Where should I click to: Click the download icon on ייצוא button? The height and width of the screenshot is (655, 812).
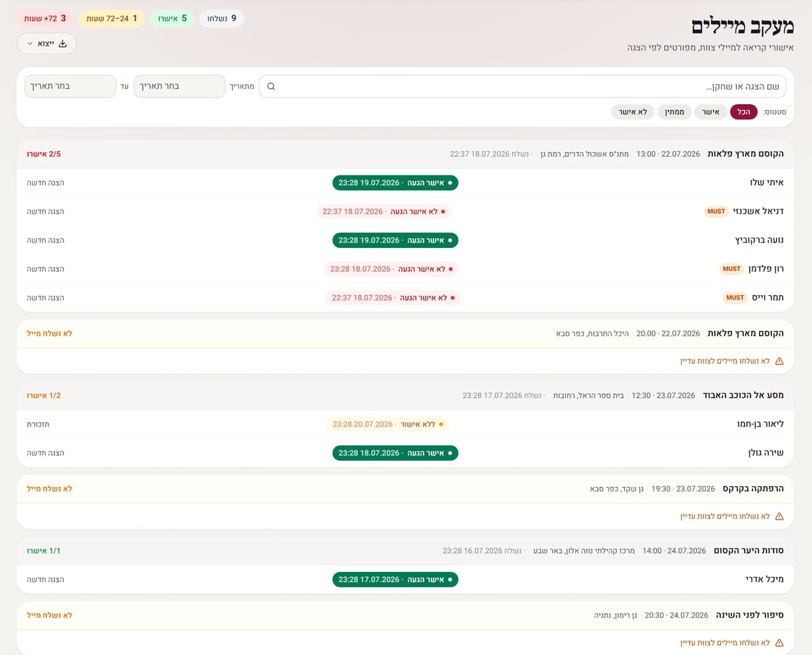[63, 44]
